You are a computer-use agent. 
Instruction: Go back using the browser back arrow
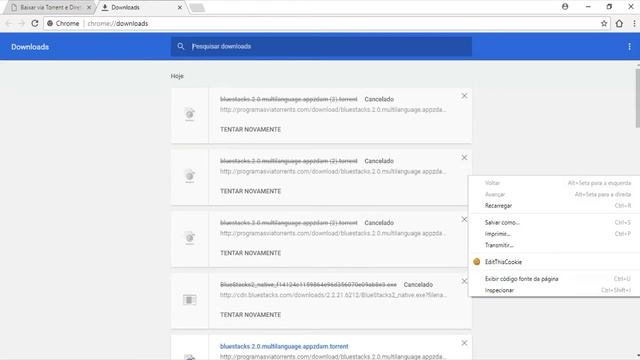coord(8,23)
